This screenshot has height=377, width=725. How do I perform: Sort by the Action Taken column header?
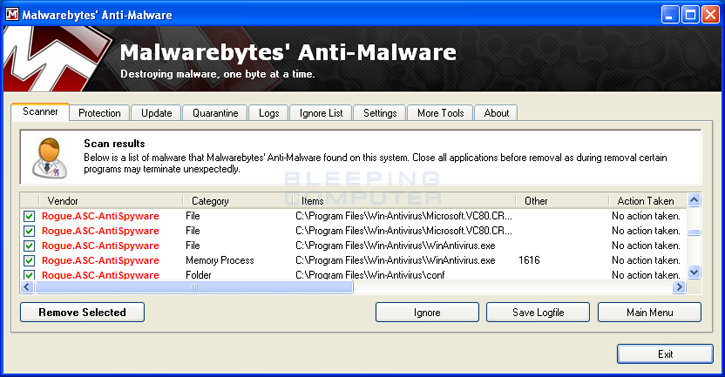coord(648,201)
